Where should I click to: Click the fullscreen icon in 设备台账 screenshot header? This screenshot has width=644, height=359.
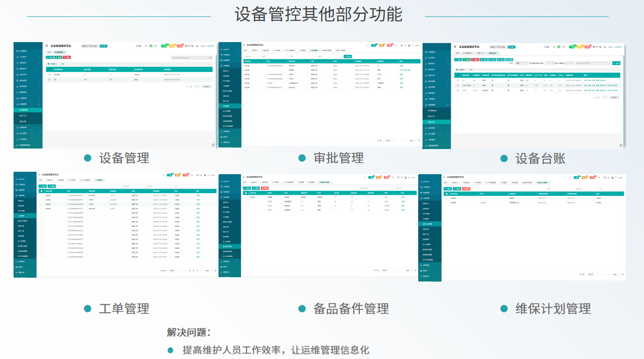click(546, 47)
